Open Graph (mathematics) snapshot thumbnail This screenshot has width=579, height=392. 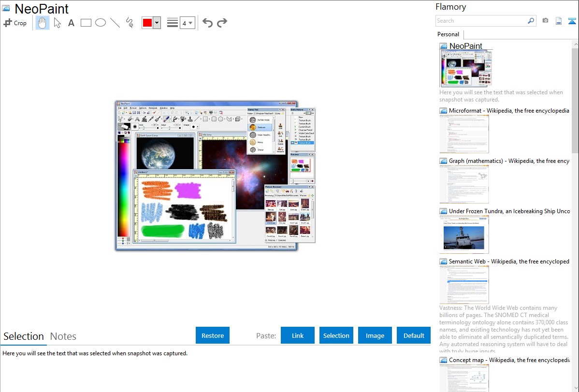pos(464,184)
